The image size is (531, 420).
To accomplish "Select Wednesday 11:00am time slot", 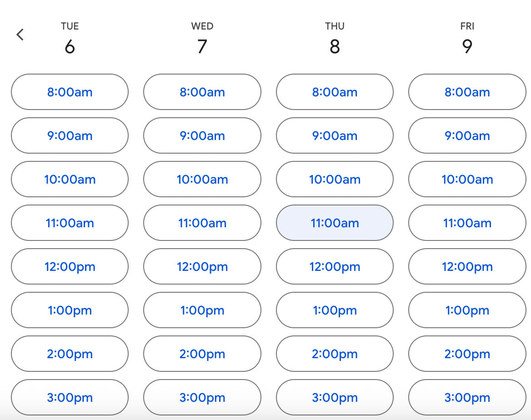I will (x=202, y=223).
